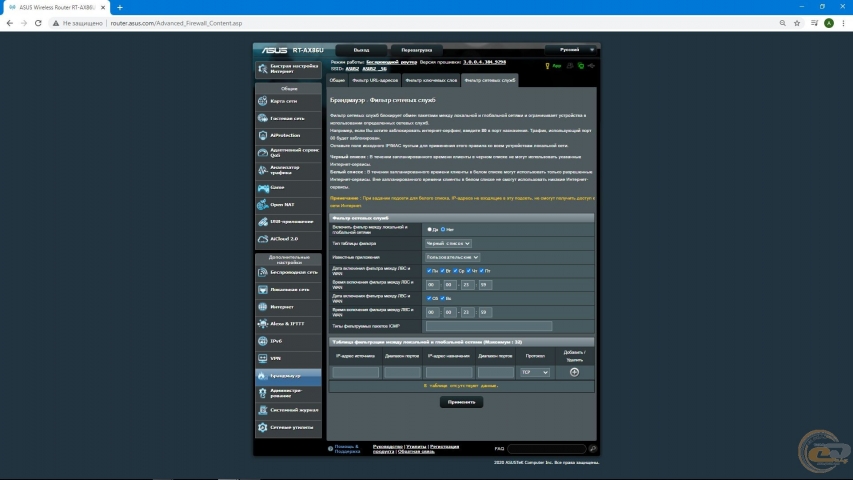Open the Internet (WAN) globe icon
The height and width of the screenshot is (480, 853).
[x=263, y=306]
